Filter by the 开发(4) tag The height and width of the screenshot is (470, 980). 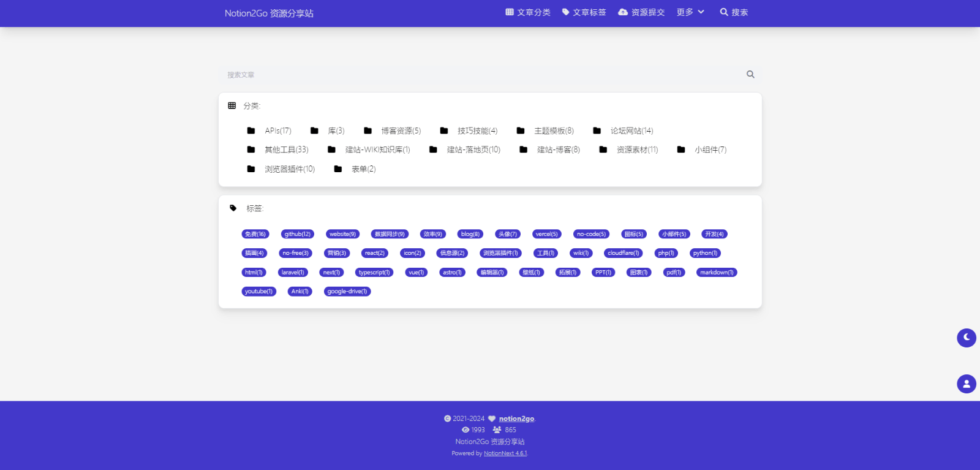click(x=714, y=234)
